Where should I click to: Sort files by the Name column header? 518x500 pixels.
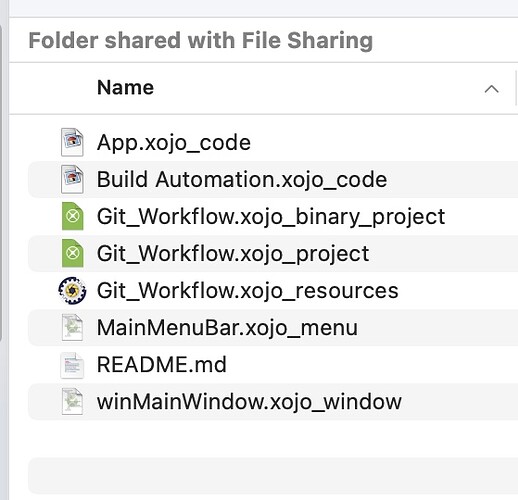[x=125, y=88]
